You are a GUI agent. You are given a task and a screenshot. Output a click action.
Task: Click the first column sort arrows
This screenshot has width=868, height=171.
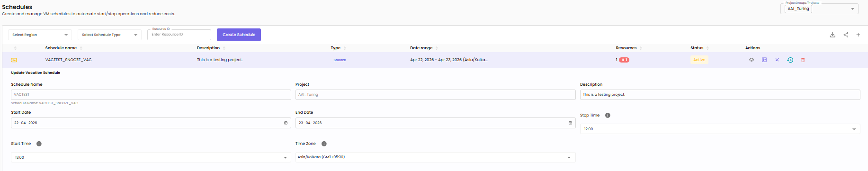click(15, 48)
